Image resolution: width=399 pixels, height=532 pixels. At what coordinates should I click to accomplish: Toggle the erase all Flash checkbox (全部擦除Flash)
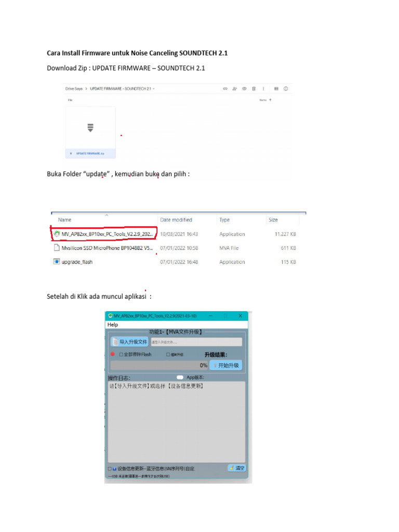pos(121,354)
